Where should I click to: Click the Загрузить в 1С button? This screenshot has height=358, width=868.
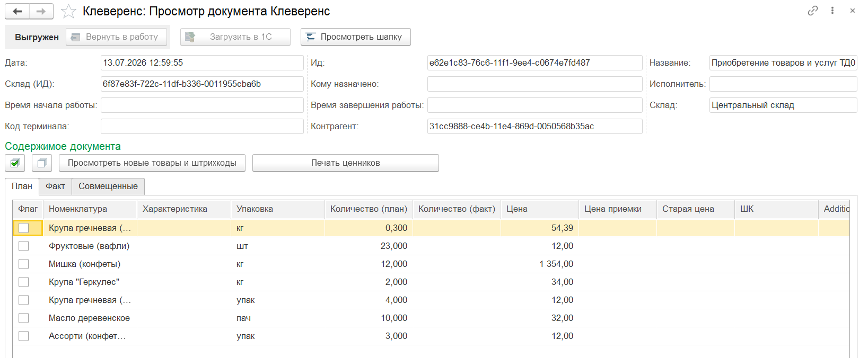(x=235, y=37)
